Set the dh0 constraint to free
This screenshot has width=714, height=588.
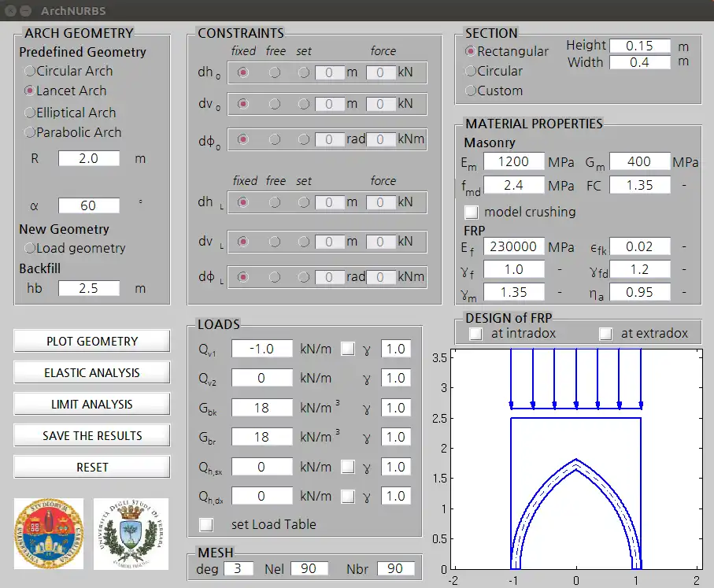[275, 72]
